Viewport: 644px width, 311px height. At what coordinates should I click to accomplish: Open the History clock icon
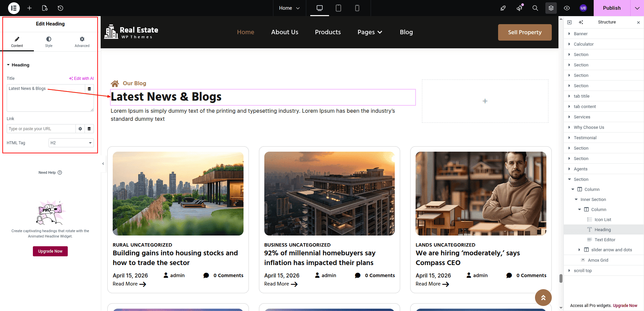[x=60, y=8]
